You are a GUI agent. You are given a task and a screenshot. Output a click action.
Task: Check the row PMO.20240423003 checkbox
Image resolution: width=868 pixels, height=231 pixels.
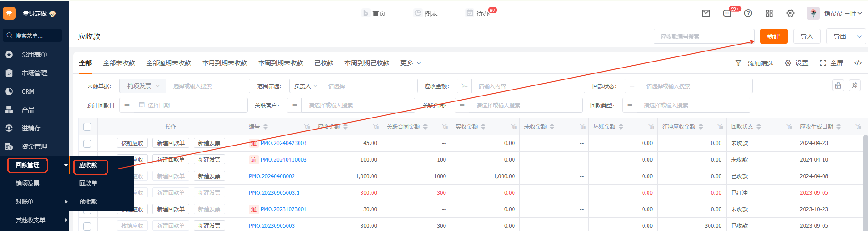[x=87, y=143]
